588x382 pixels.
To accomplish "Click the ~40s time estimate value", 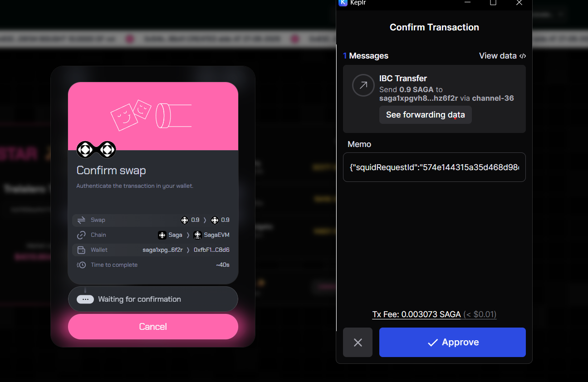I will coord(223,265).
